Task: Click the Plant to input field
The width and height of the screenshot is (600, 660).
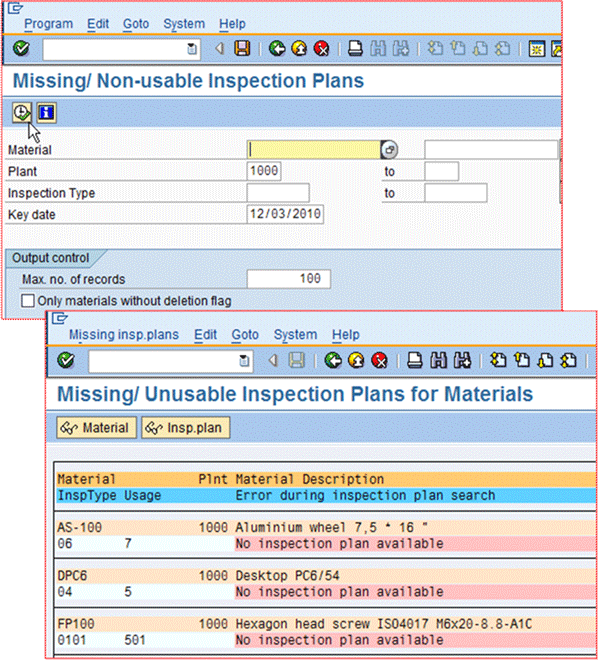Action: tap(442, 171)
